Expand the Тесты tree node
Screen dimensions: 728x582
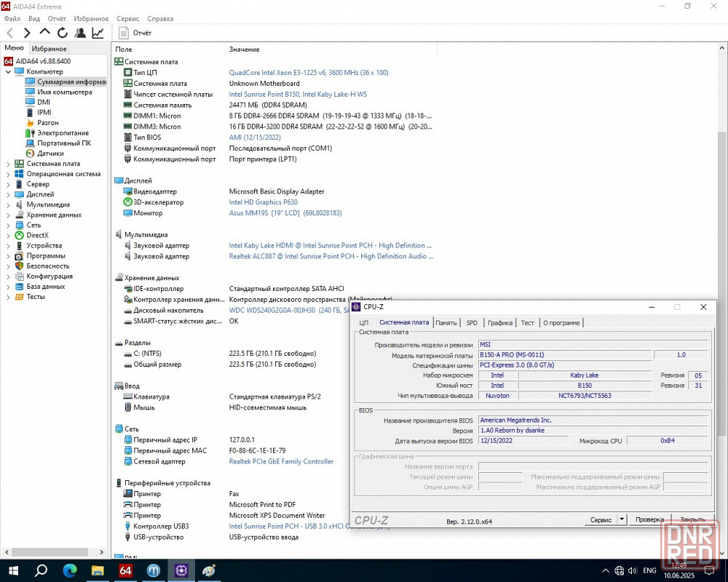click(x=8, y=297)
